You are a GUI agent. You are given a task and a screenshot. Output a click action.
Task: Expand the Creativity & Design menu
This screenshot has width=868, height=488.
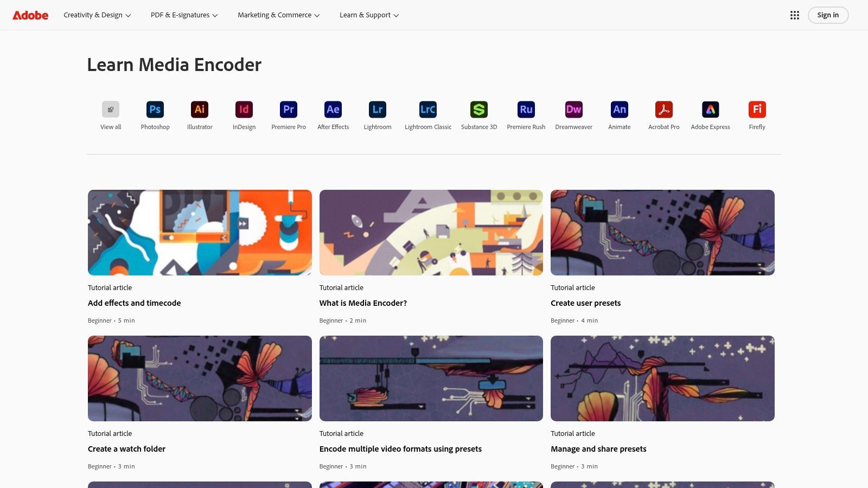(x=96, y=15)
